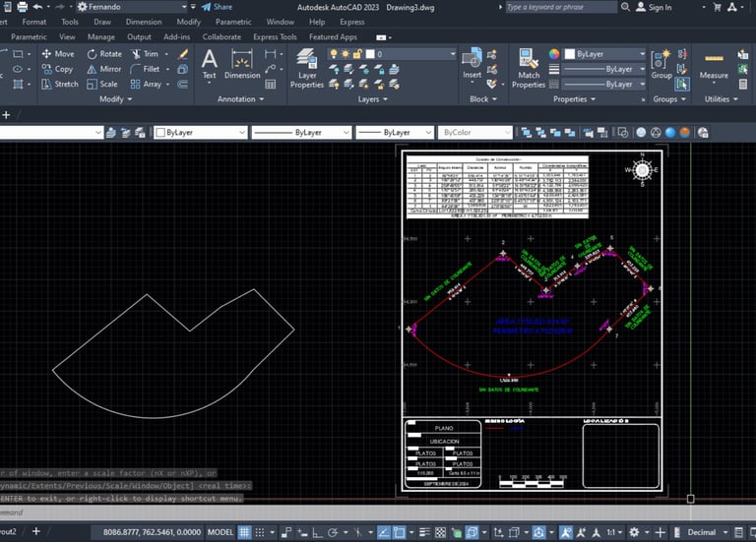The width and height of the screenshot is (756, 542).
Task: Click the layer 0 color square
Action: pos(370,54)
